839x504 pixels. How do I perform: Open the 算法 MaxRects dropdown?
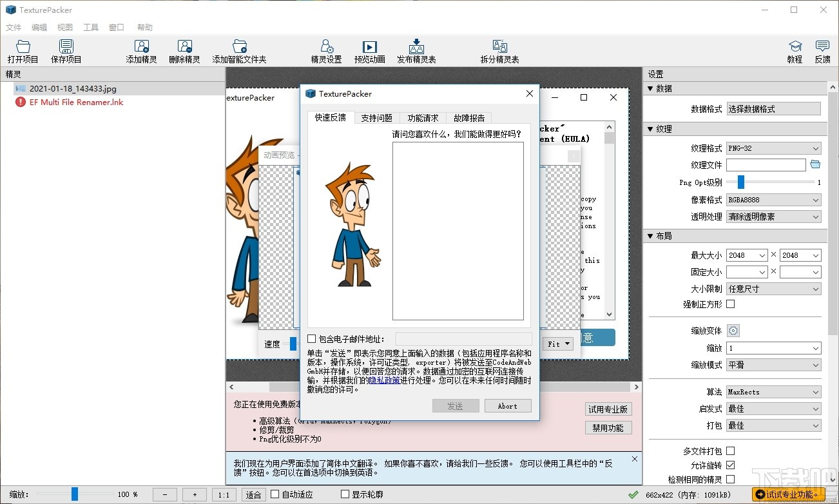coord(774,392)
